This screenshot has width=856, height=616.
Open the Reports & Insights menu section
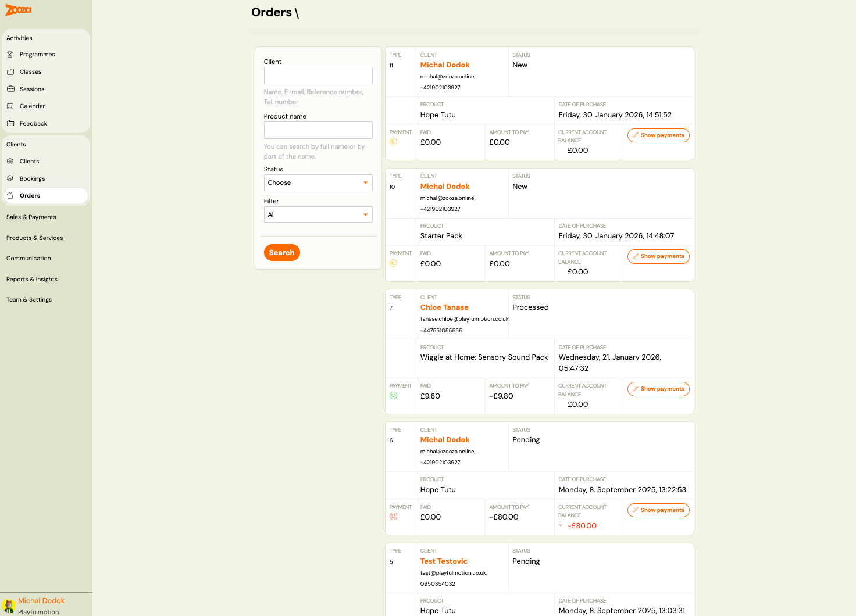point(32,279)
